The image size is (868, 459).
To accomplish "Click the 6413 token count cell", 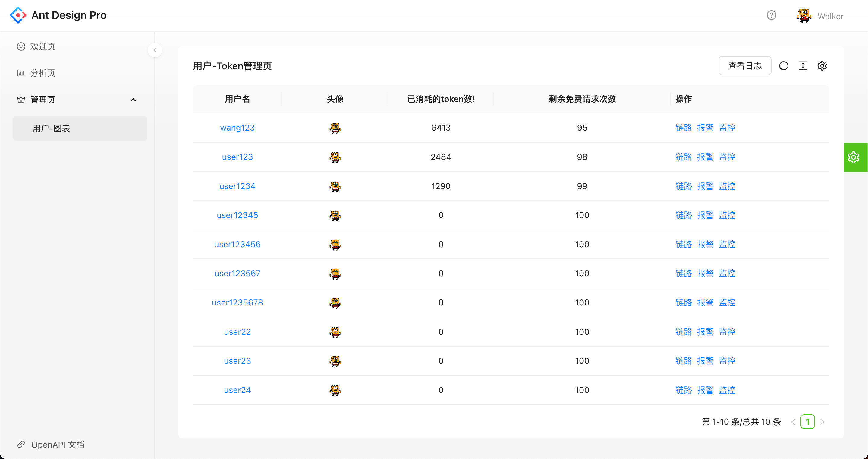I will pyautogui.click(x=441, y=128).
